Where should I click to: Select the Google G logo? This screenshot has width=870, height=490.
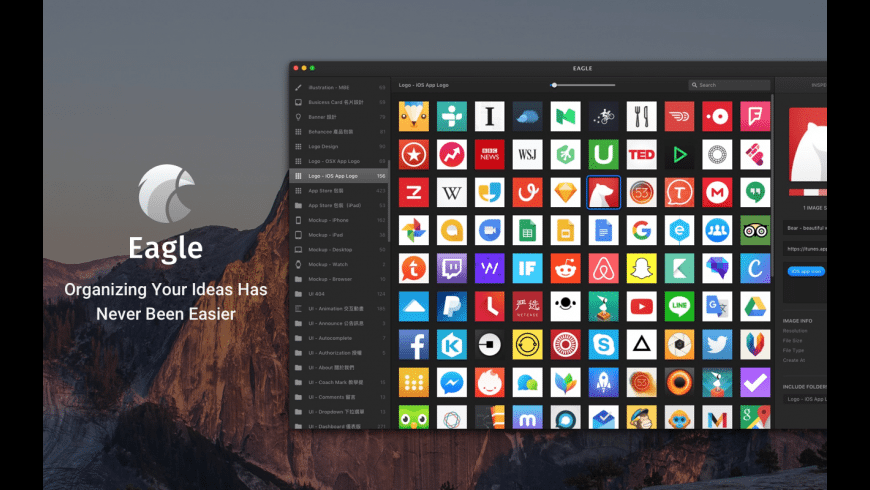pyautogui.click(x=641, y=230)
